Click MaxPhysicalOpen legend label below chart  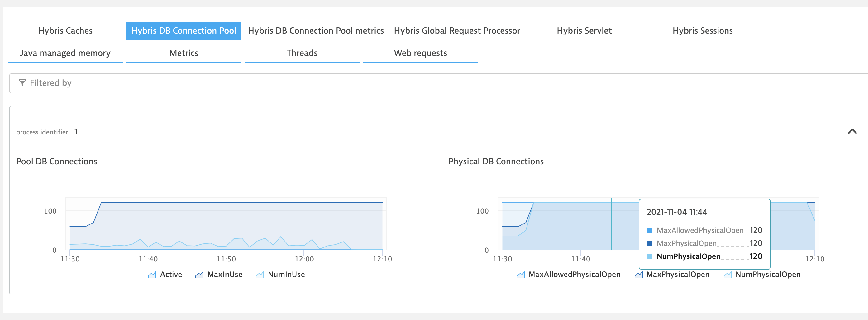tap(678, 275)
